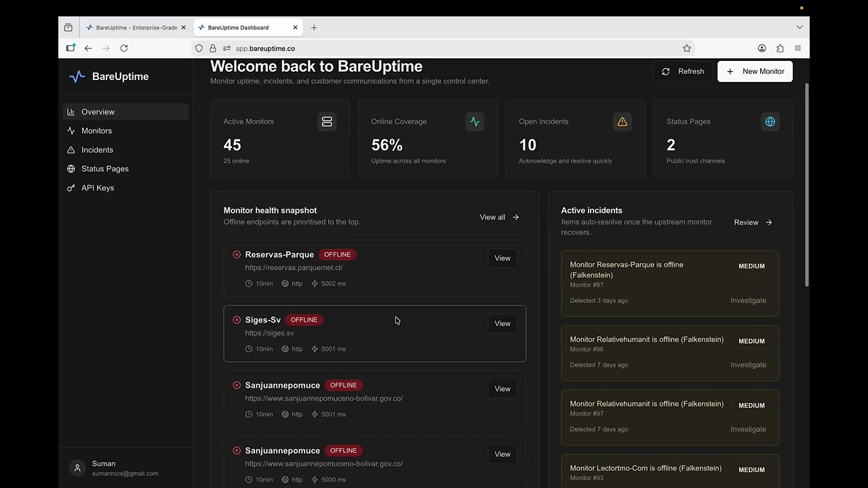Viewport: 868px width, 488px height.
Task: Close the BareUptime Dashboard tab
Action: (295, 28)
